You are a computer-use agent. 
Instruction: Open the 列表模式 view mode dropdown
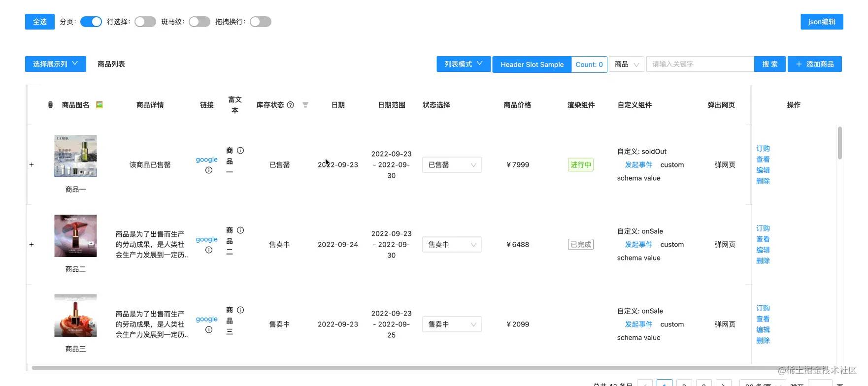[463, 64]
